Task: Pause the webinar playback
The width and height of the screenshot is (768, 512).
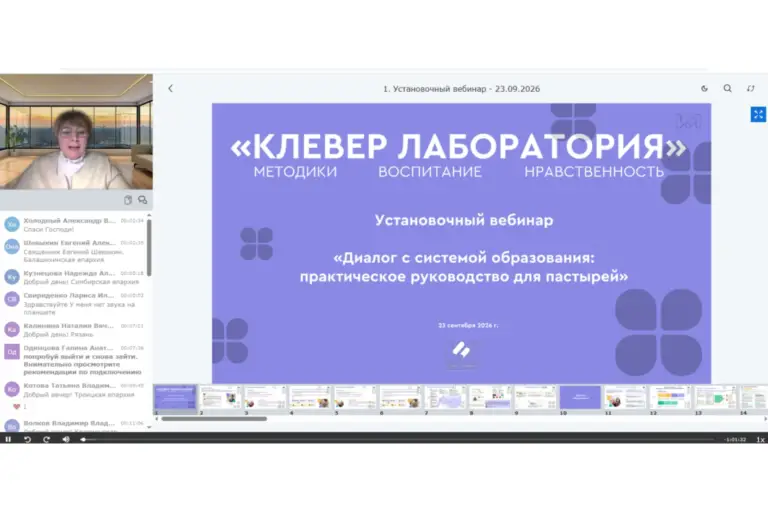Action: tap(8, 439)
